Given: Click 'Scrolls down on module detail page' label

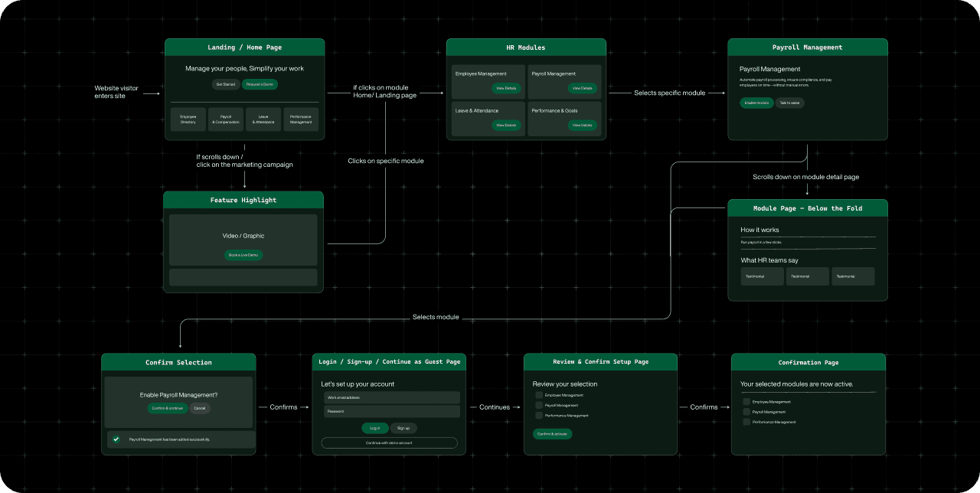Looking at the screenshot, I should (x=806, y=177).
